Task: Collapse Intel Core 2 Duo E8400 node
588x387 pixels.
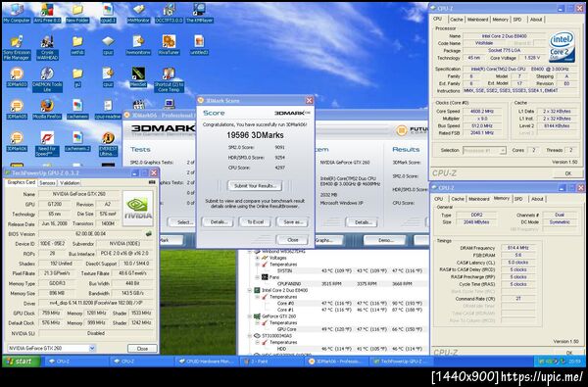Action: click(x=250, y=290)
